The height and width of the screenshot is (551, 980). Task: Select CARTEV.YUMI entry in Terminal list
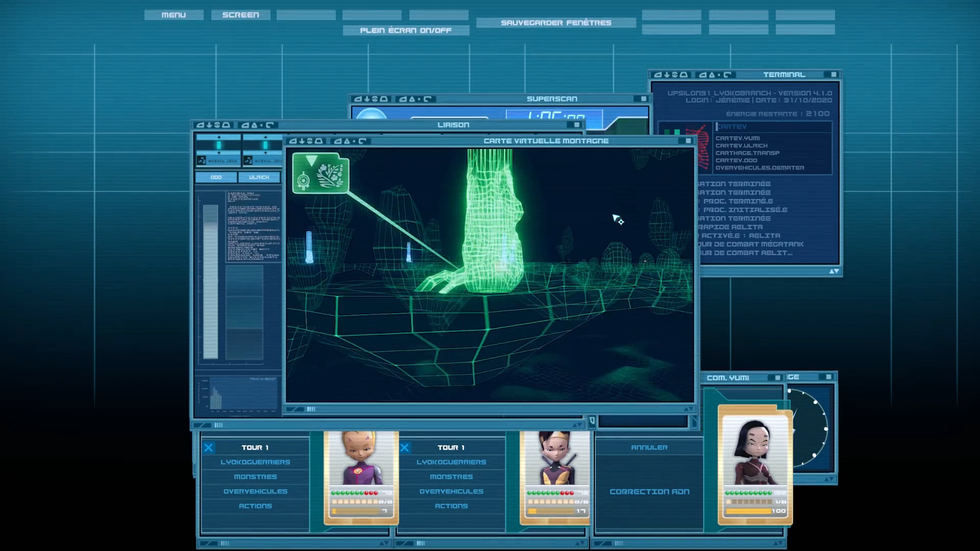pos(738,138)
